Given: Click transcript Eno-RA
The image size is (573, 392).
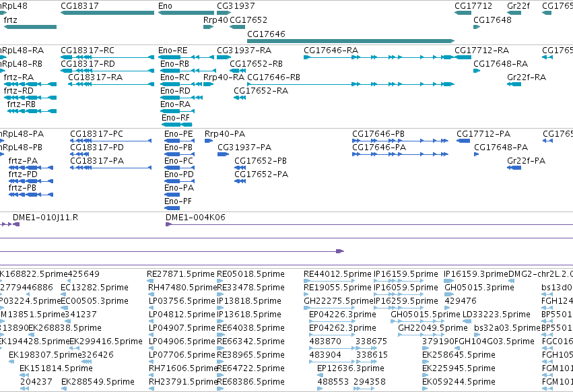Looking at the screenshot, I should (x=177, y=111).
